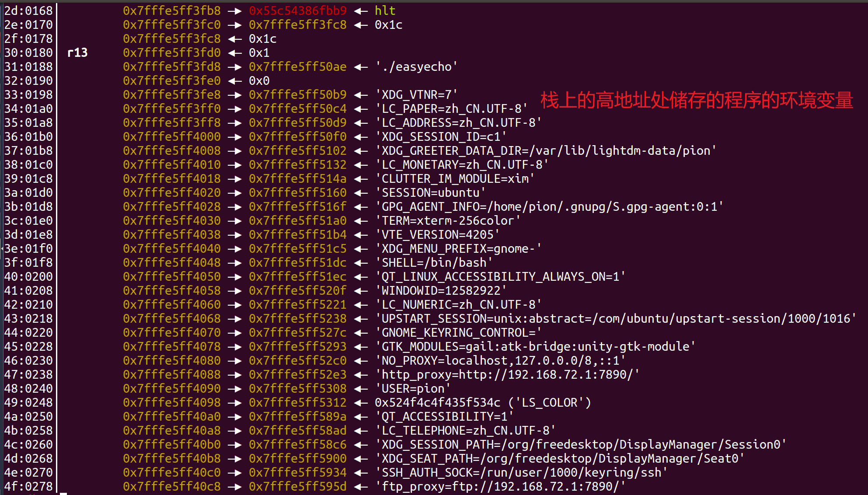The height and width of the screenshot is (495, 868).
Task: Click the http_proxy environment string
Action: pyautogui.click(x=507, y=375)
